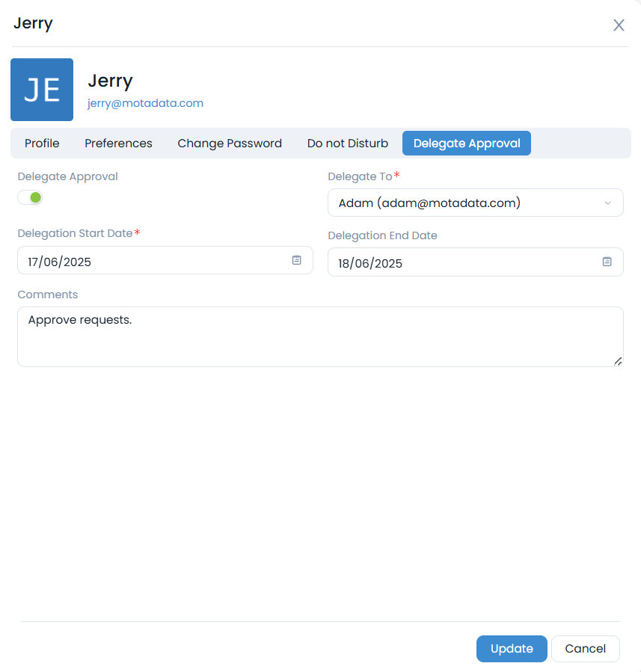Viewport: 641px width, 672px height.
Task: Focus the start date field showing 17/06/2025
Action: pyautogui.click(x=150, y=261)
